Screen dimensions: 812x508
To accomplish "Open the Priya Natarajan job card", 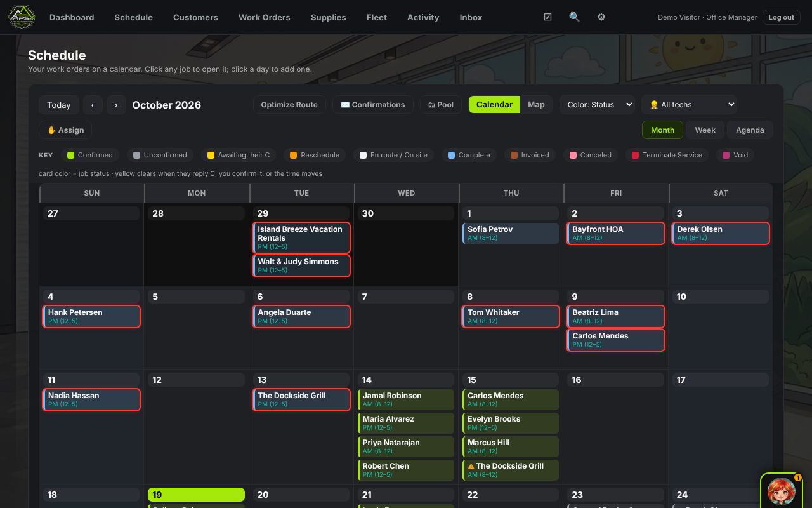I will pyautogui.click(x=406, y=446).
